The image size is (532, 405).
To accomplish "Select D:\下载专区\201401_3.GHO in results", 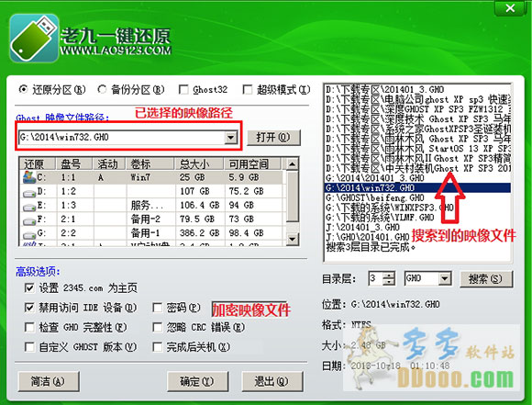I will click(417, 90).
